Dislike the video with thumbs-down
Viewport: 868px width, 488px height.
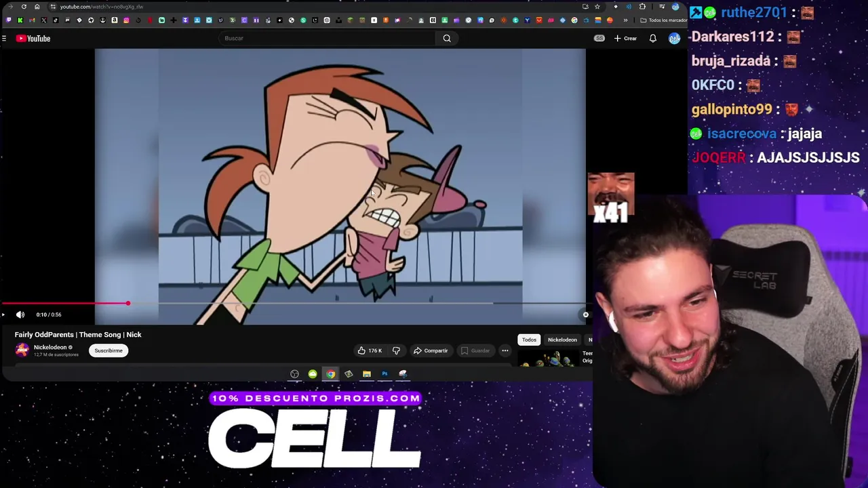point(396,350)
